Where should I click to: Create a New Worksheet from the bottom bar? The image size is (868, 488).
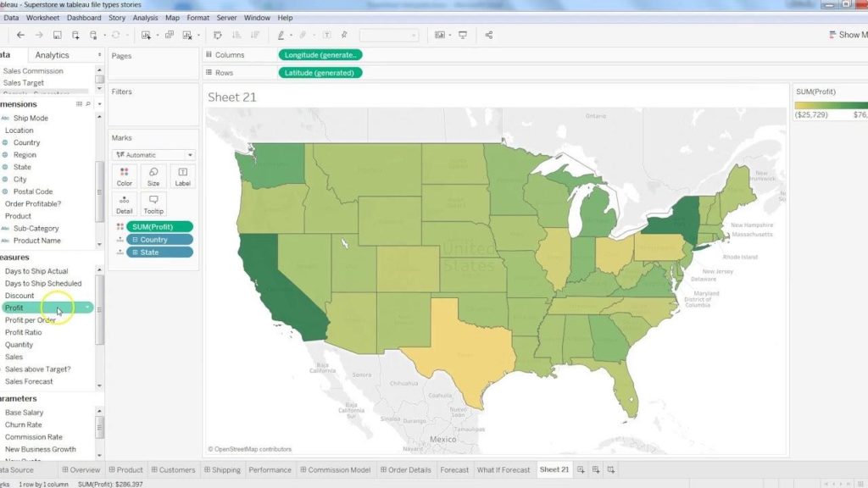(x=581, y=469)
